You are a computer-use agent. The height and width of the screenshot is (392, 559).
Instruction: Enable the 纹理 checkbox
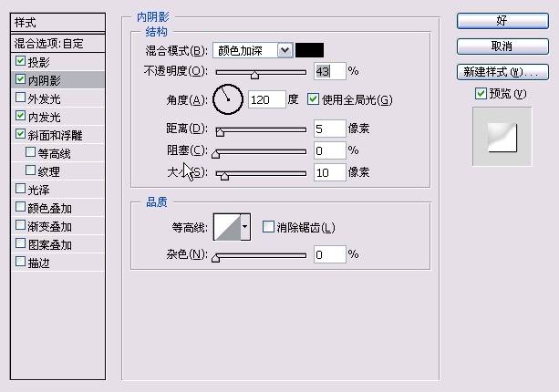31,170
